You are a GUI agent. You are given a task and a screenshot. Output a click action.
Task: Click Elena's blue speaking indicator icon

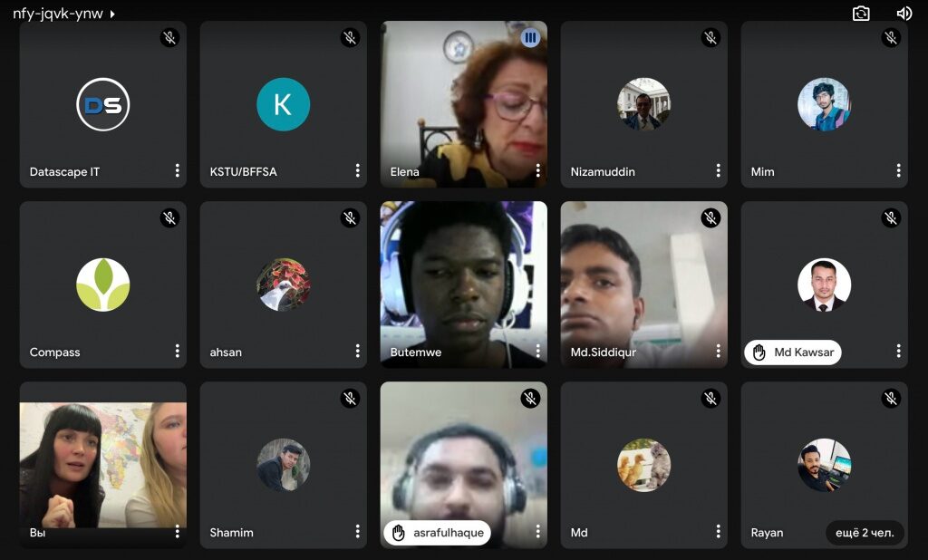(x=530, y=38)
